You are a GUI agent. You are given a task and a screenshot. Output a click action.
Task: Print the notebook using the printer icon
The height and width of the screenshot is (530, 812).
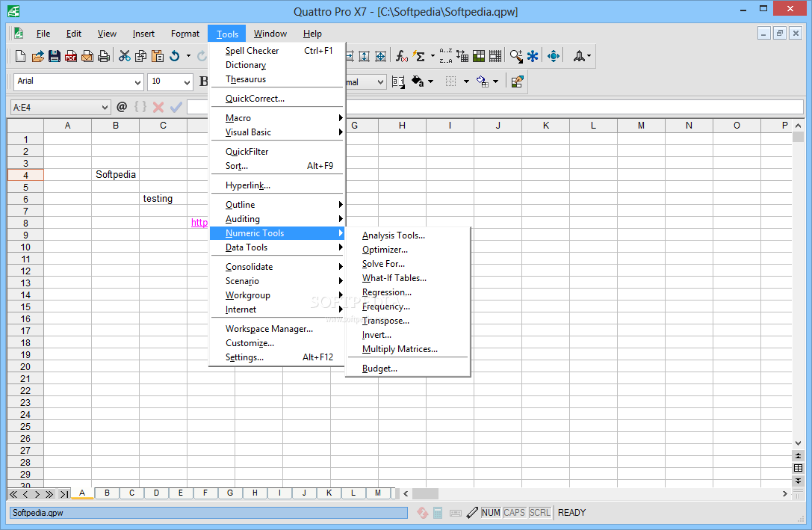click(104, 56)
